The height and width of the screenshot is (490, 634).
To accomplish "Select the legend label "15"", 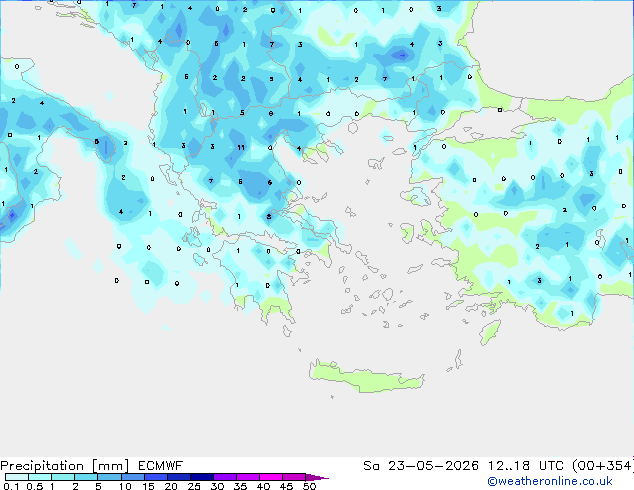I will coord(148,486).
